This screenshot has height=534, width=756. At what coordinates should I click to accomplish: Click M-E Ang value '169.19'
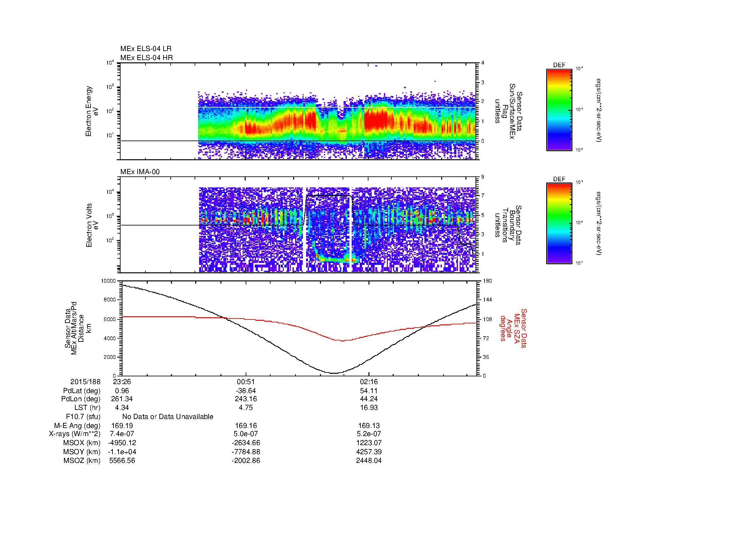pos(122,426)
